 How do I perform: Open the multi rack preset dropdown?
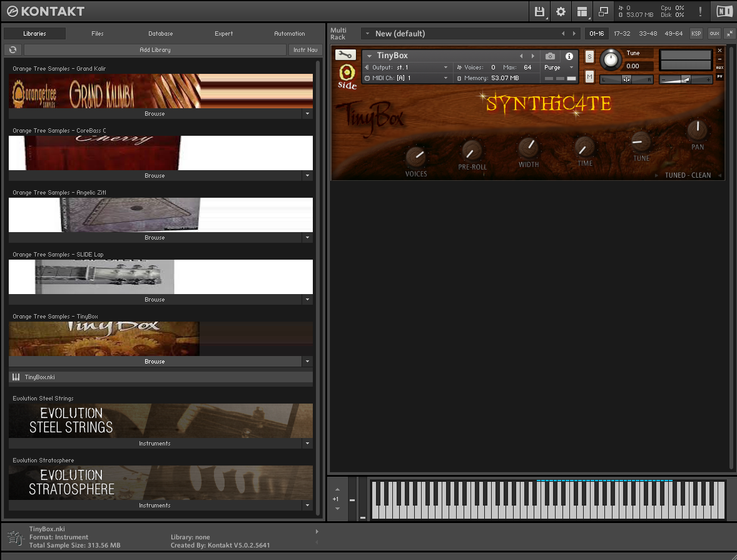coord(367,33)
